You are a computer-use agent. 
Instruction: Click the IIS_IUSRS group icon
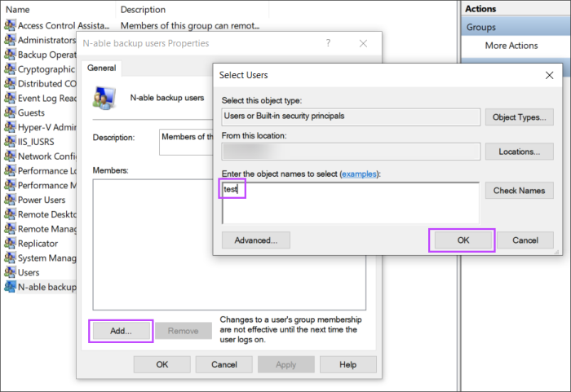click(10, 142)
